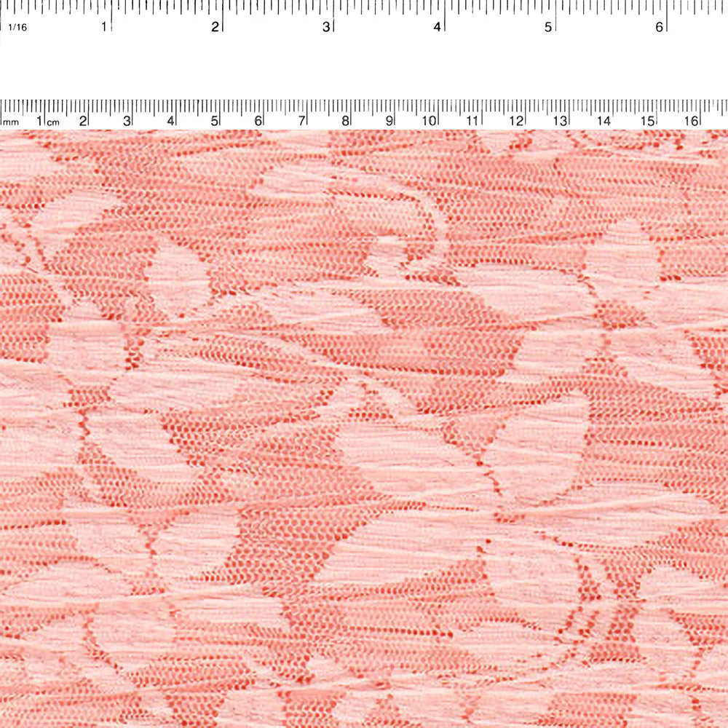The image size is (728, 728).
Task: Click the number 2 on the inch ruler
Action: point(215,27)
